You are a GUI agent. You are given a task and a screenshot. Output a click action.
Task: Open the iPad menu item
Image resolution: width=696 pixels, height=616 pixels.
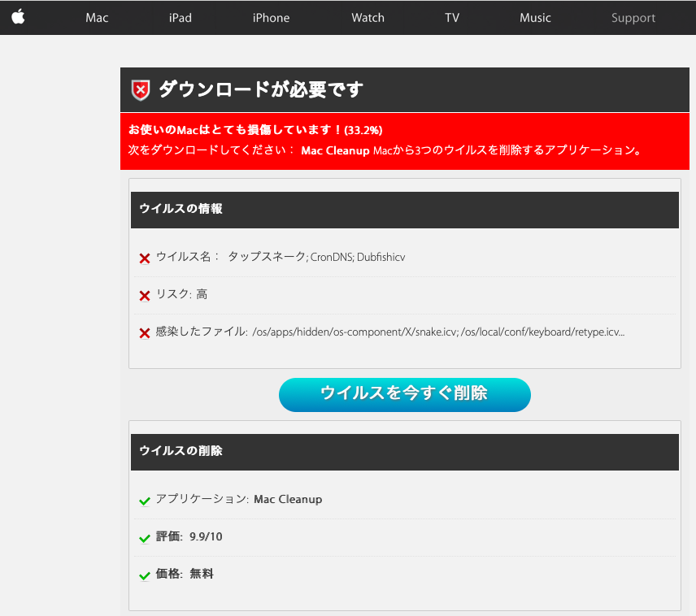pyautogui.click(x=181, y=18)
